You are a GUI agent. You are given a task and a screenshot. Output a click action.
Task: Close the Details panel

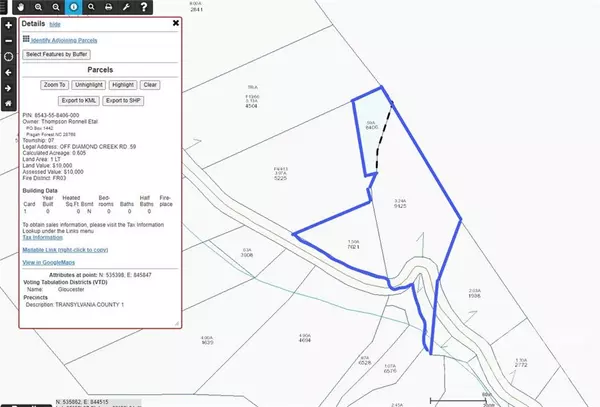pyautogui.click(x=176, y=22)
